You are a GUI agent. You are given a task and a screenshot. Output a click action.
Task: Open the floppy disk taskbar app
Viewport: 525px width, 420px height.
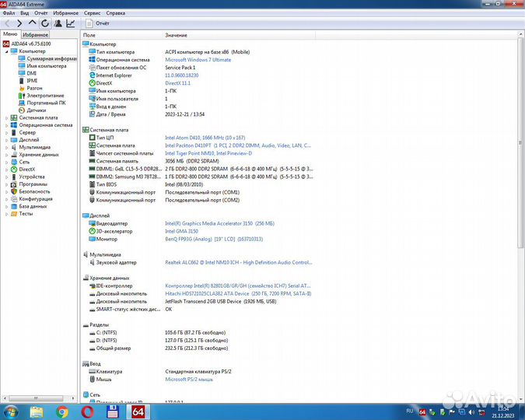pos(113,411)
